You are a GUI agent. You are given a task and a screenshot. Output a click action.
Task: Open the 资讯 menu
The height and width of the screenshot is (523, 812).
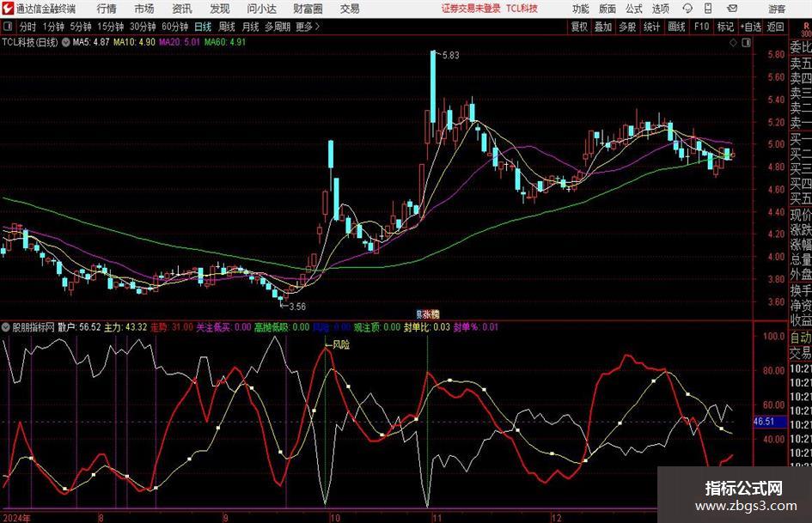pyautogui.click(x=182, y=9)
